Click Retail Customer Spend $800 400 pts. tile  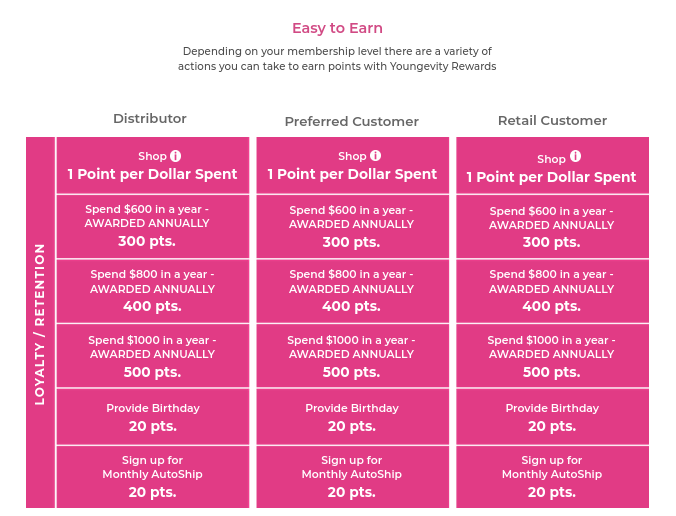click(x=552, y=291)
